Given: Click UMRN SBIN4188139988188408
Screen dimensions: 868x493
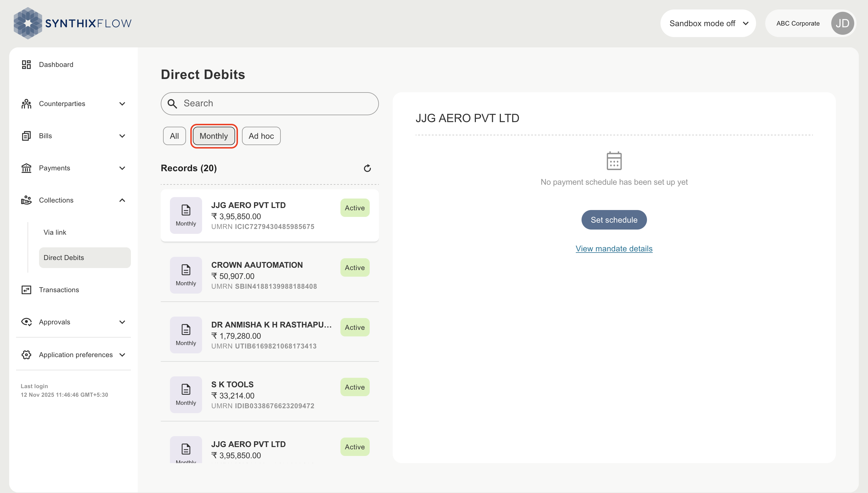Looking at the screenshot, I should pos(264,286).
